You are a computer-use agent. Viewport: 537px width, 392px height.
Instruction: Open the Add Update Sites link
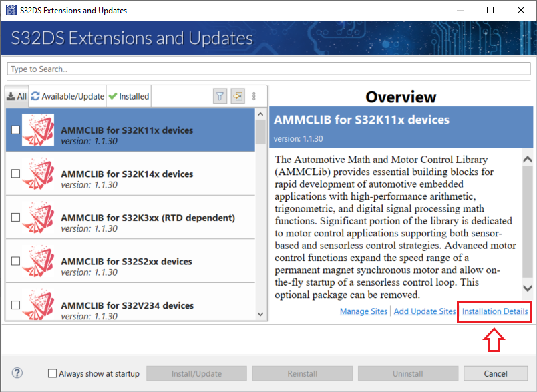[425, 311]
